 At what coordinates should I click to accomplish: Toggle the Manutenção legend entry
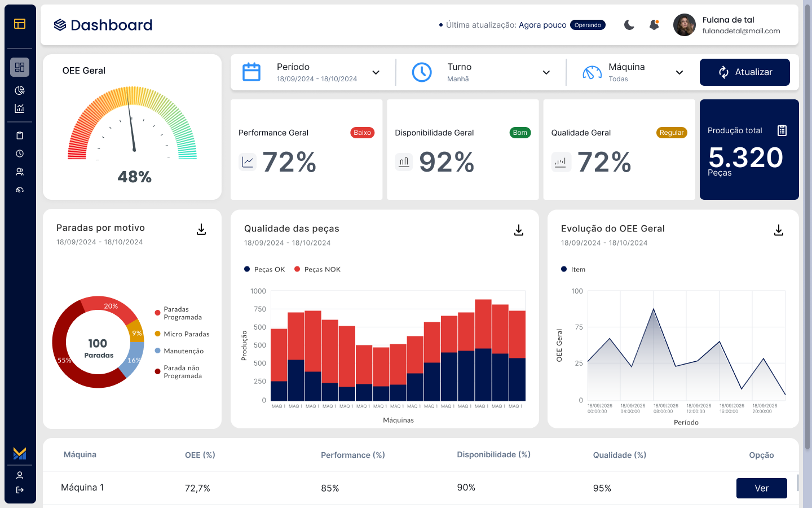179,351
